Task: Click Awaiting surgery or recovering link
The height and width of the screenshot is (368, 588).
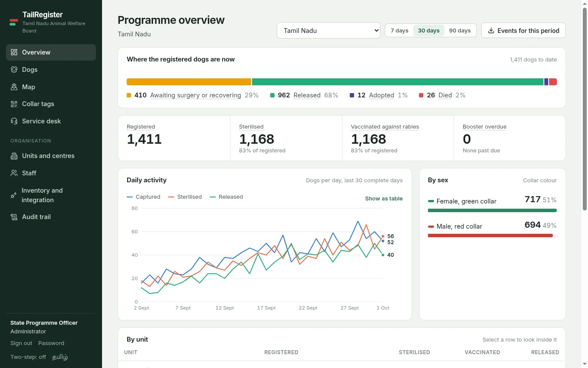Action: 195,95
